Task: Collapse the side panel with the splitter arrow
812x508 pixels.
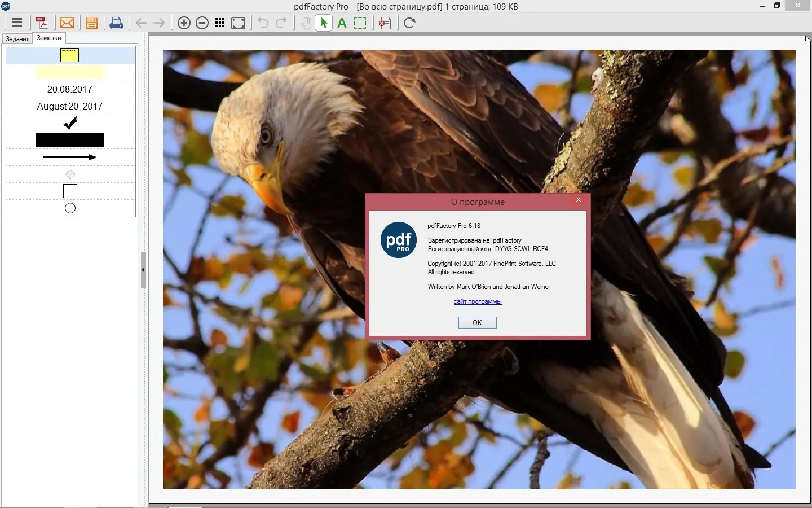Action: click(143, 270)
